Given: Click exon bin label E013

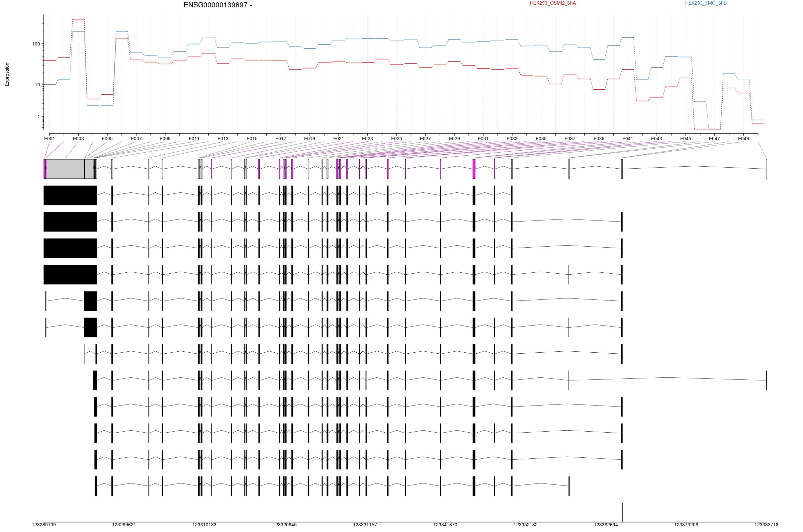Looking at the screenshot, I should pyautogui.click(x=222, y=139).
